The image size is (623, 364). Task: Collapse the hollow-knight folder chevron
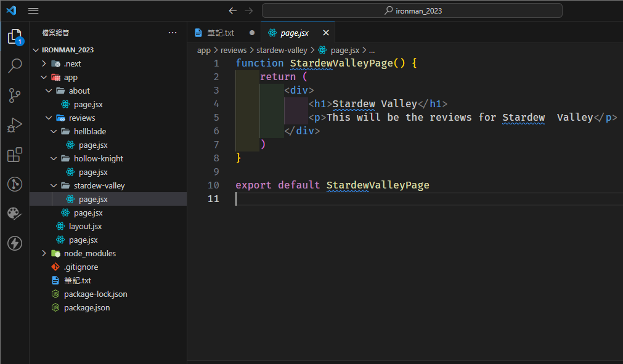pyautogui.click(x=54, y=158)
